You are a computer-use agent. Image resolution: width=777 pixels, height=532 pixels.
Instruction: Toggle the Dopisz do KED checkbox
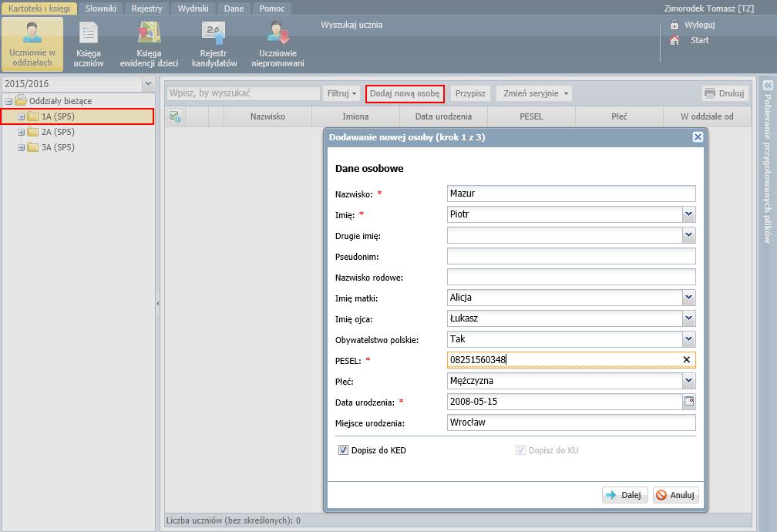tap(343, 450)
